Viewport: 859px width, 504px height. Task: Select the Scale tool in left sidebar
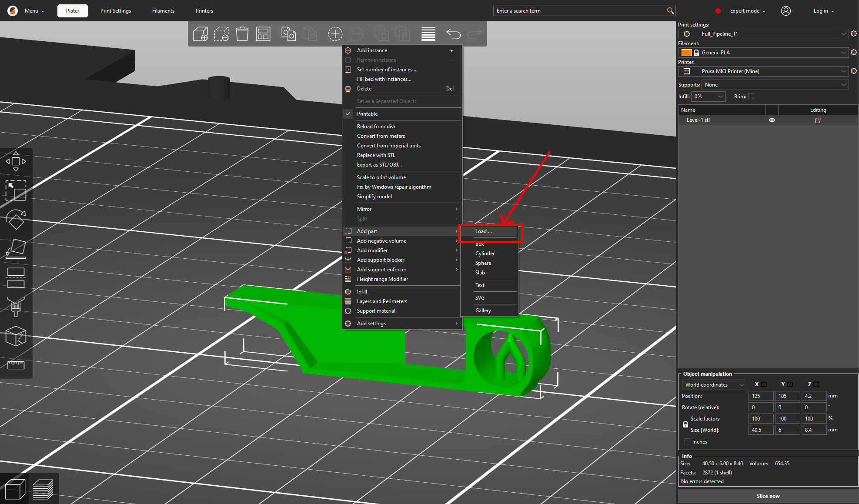16,190
